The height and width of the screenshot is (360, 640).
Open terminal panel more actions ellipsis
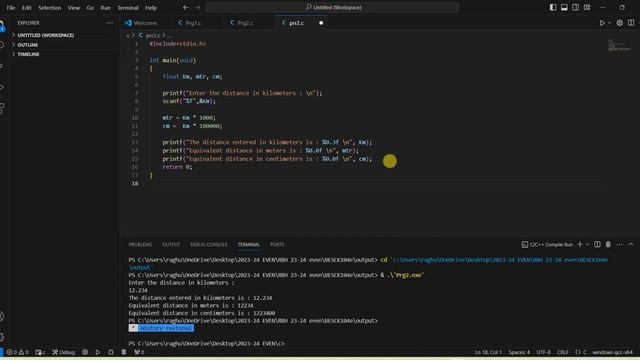point(620,244)
